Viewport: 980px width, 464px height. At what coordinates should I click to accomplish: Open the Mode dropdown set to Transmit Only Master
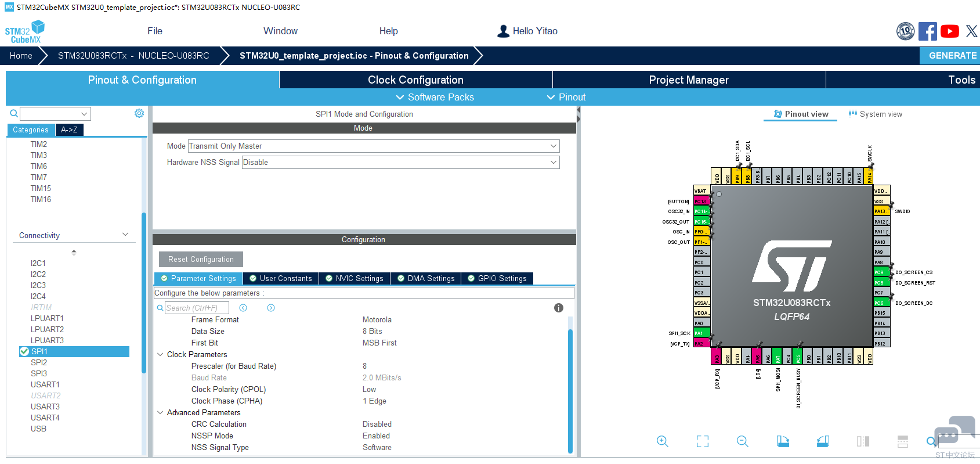374,146
